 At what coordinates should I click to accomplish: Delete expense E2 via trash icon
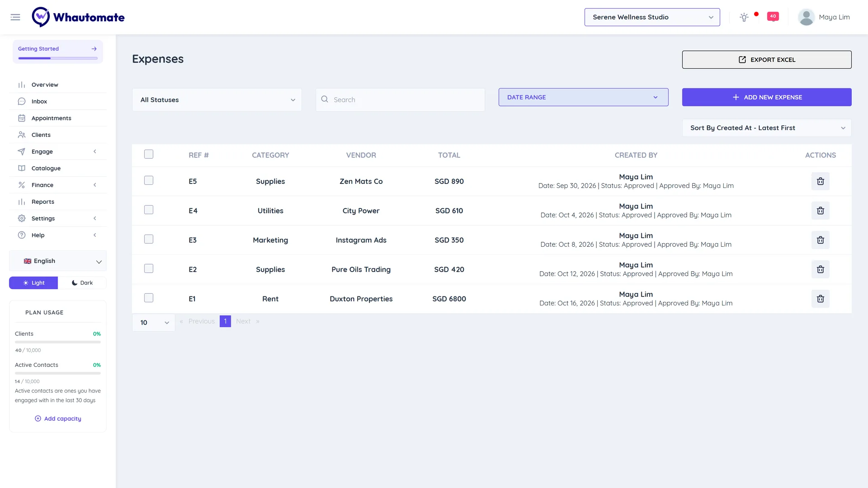[x=820, y=269]
